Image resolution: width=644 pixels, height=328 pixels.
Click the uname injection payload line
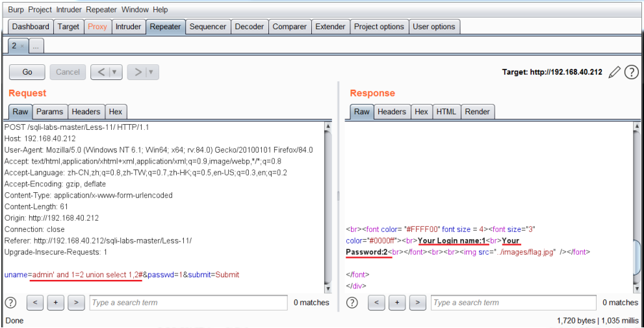pos(122,275)
